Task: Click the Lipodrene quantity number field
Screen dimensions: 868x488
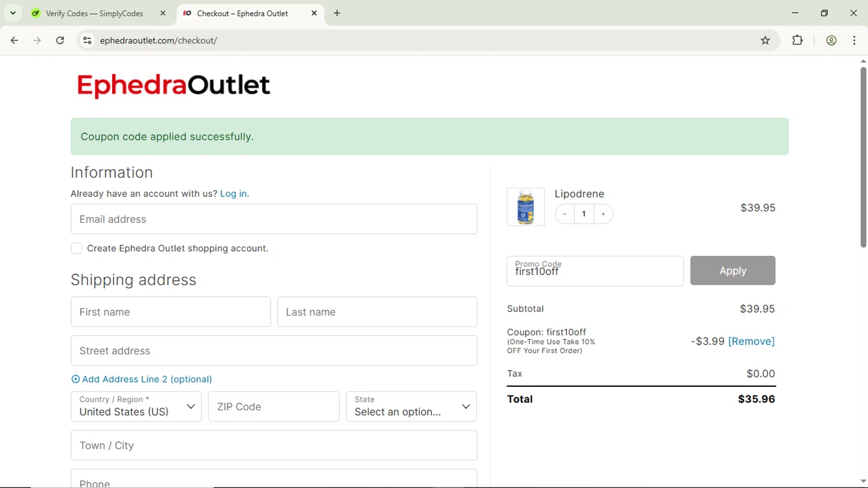Action: (x=584, y=214)
